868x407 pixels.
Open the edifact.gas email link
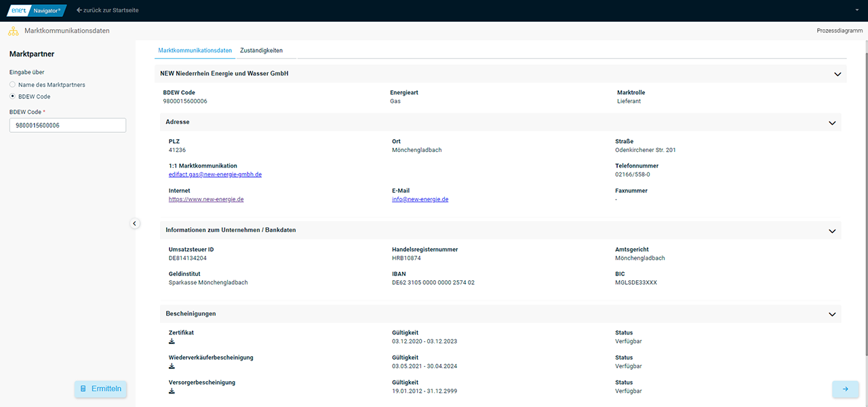215,174
